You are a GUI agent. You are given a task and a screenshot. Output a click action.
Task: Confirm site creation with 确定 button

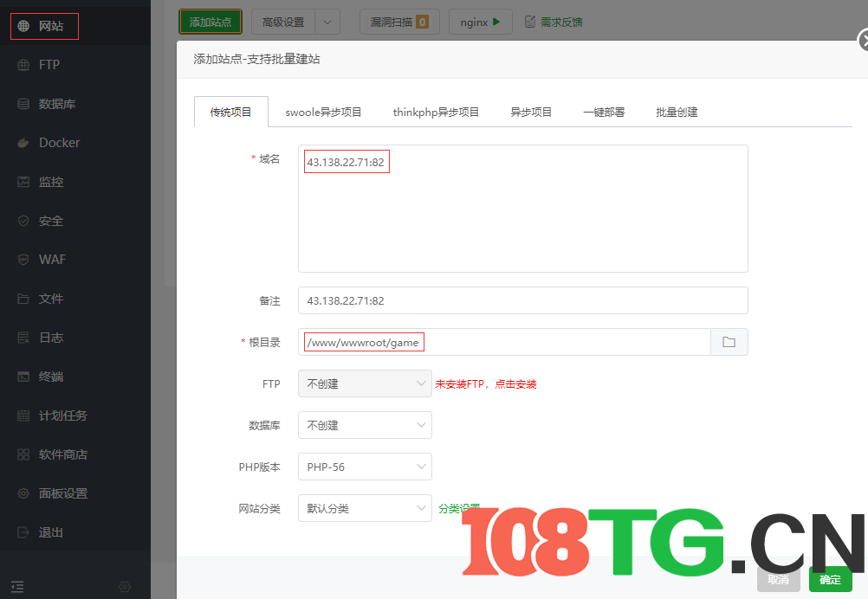(829, 579)
